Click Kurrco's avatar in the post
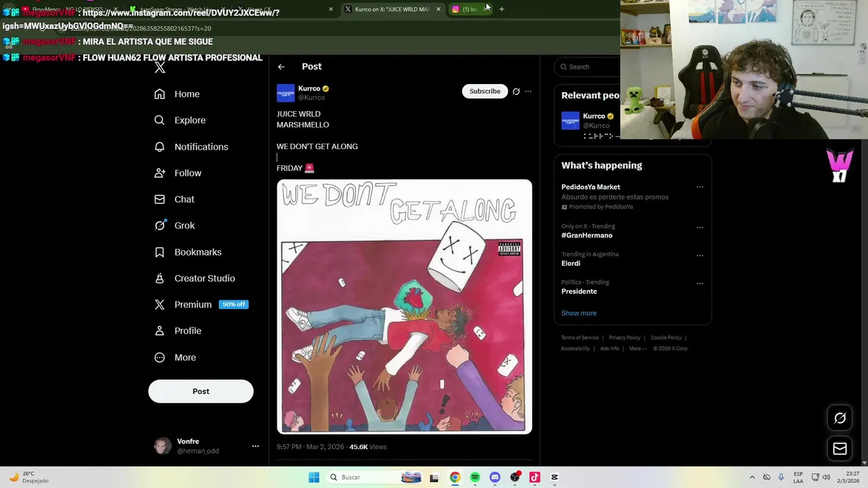Screen dimensions: 868x488 [285, 93]
